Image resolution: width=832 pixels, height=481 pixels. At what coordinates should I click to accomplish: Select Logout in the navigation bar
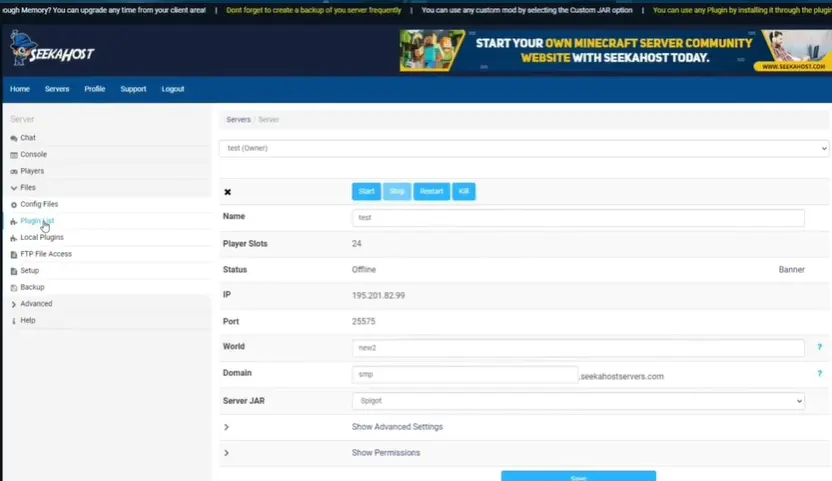click(173, 89)
